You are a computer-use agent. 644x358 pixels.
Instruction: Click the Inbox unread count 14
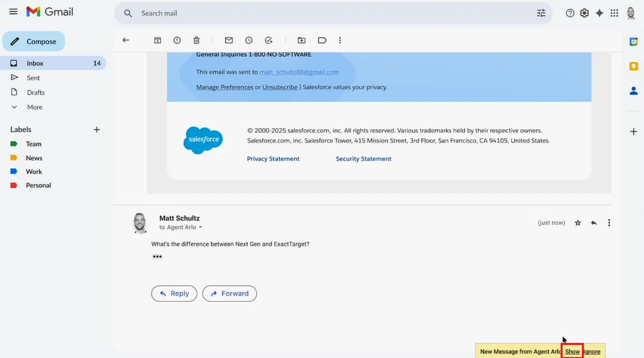point(97,63)
